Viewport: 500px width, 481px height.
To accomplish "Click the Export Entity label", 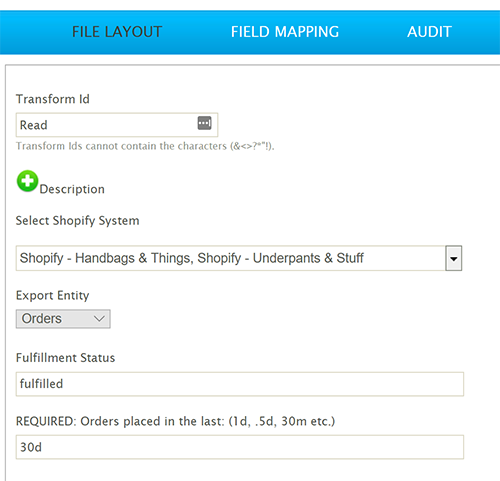I will click(x=52, y=295).
